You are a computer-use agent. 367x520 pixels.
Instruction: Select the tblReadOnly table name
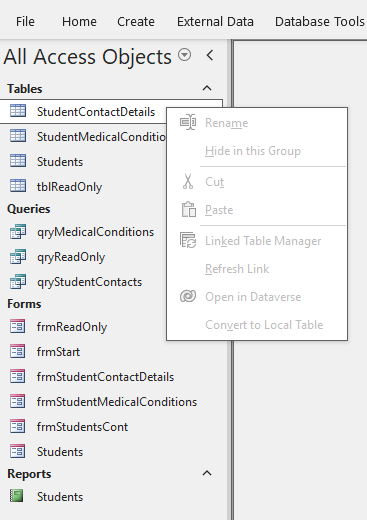tap(69, 187)
